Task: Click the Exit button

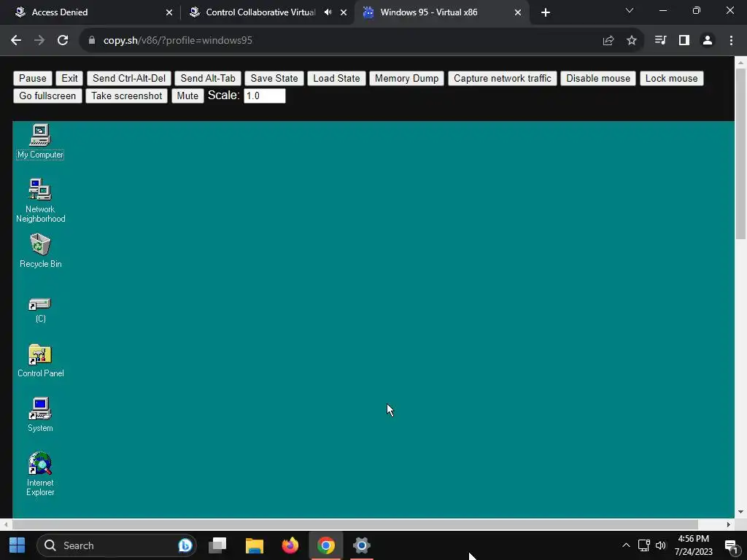Action: [x=69, y=78]
